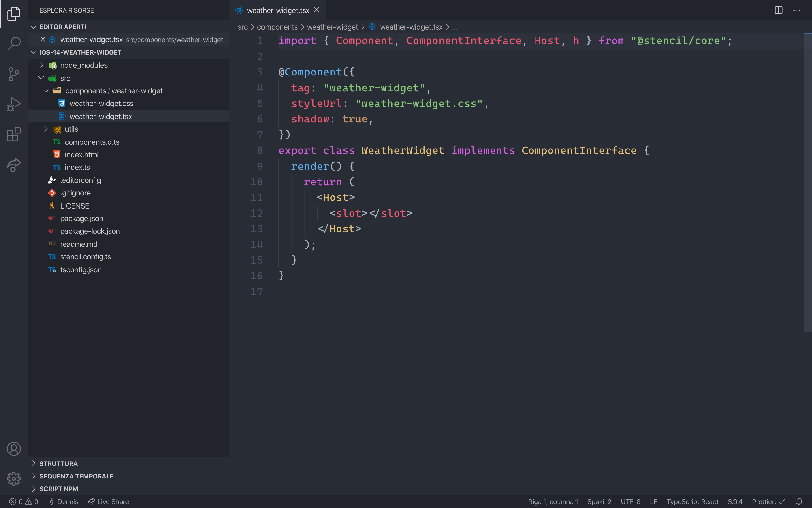Change end of line sequence LF
812x508 pixels.
(x=653, y=502)
